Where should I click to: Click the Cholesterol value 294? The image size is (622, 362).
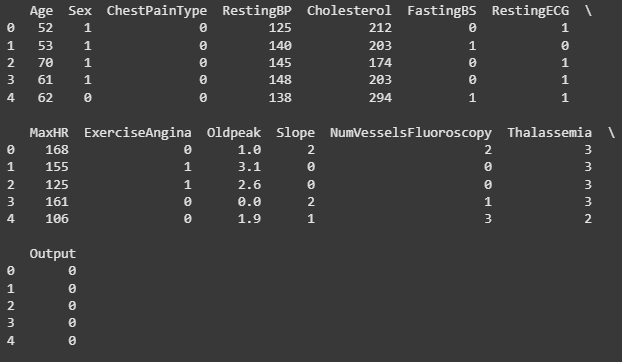point(380,98)
